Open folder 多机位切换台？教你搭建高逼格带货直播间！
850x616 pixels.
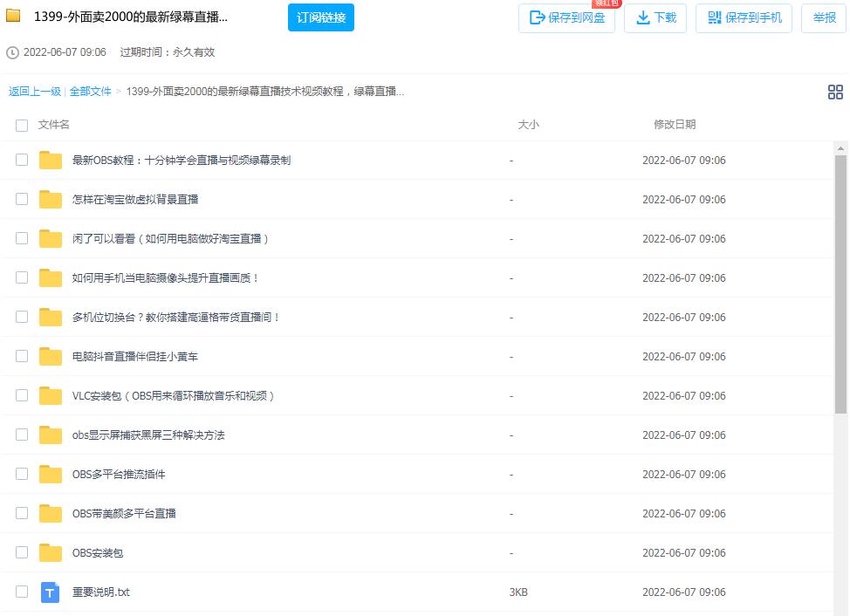176,318
